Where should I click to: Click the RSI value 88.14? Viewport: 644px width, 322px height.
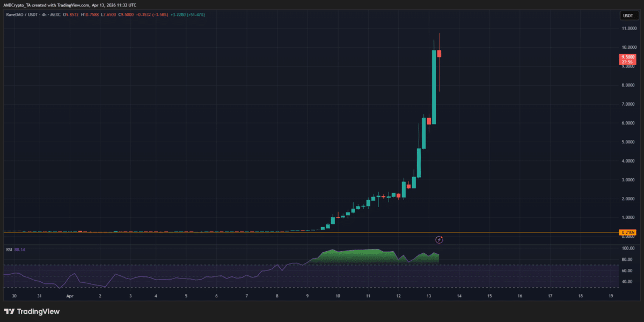[20, 250]
